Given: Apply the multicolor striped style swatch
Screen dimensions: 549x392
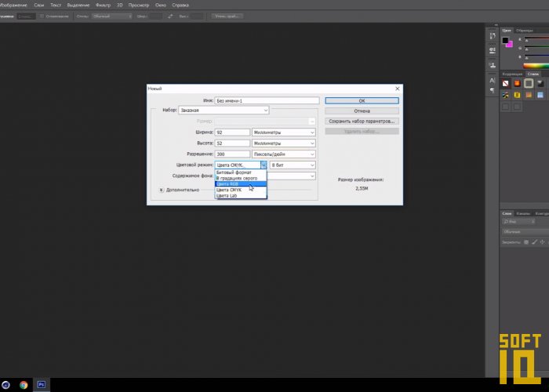Looking at the screenshot, I should pos(506,95).
